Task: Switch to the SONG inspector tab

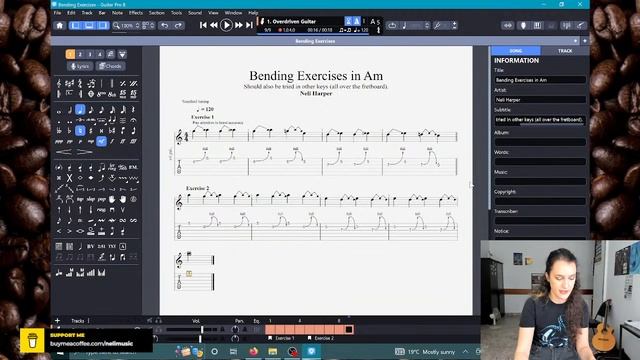Action: click(516, 51)
